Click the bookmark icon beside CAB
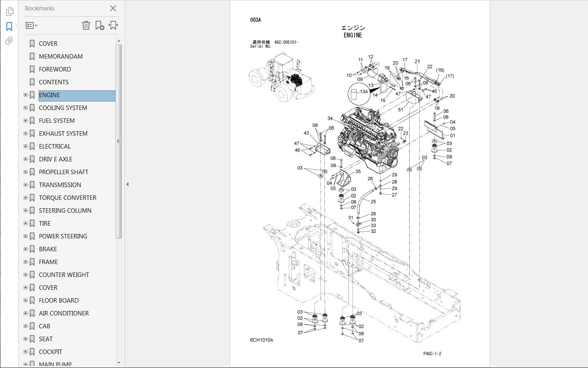Viewport: 588px width, 368px height. 33,326
